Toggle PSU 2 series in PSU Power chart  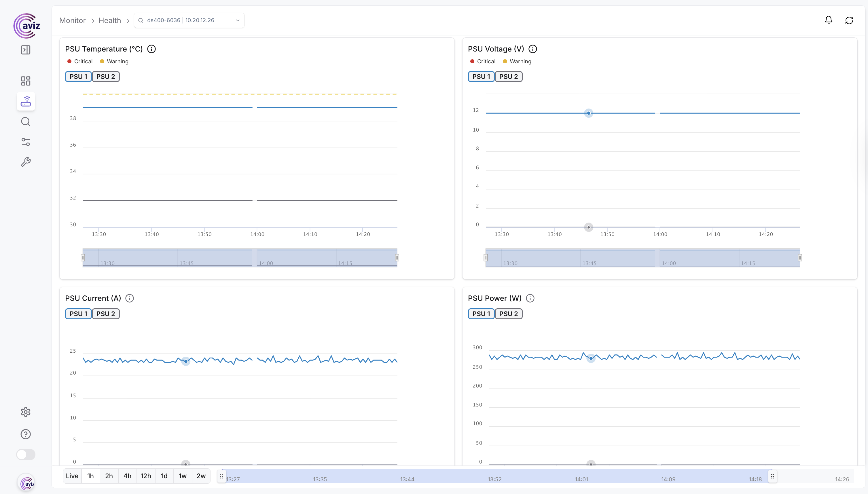pyautogui.click(x=508, y=314)
